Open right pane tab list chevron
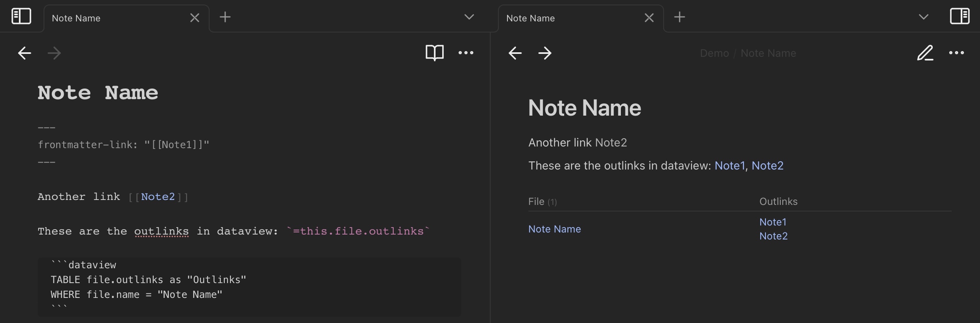 tap(924, 17)
